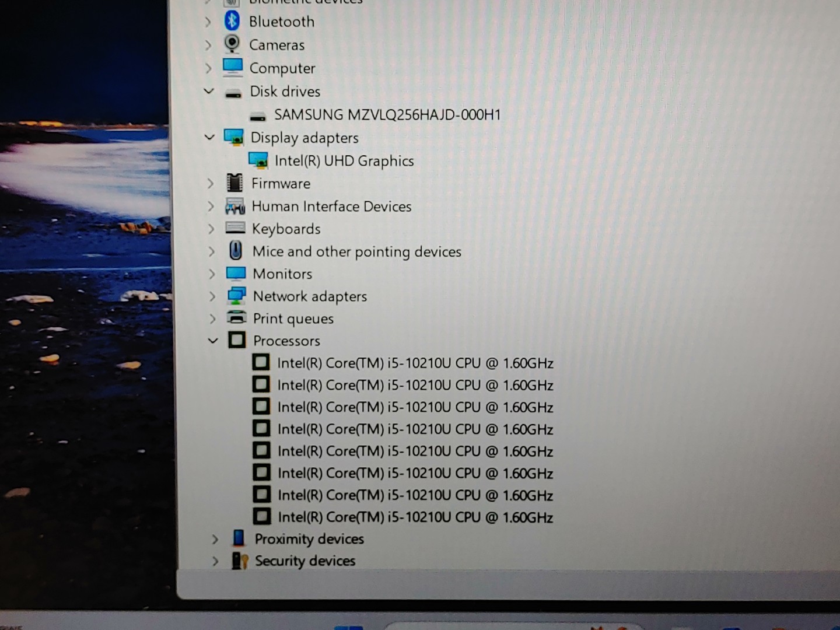This screenshot has height=630, width=840.
Task: Expand the Proximity devices category
Action: click(215, 538)
